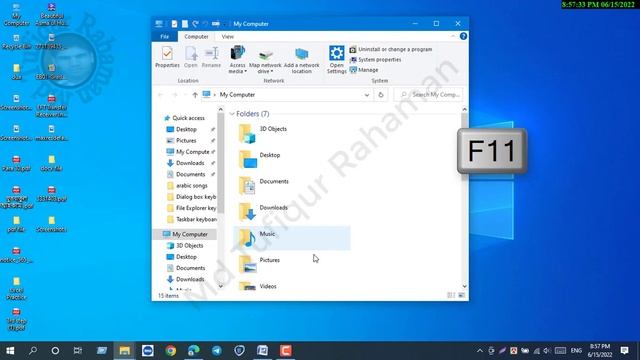Select My Computer desktop icon
This screenshot has height=360, width=640.
pos(16,15)
